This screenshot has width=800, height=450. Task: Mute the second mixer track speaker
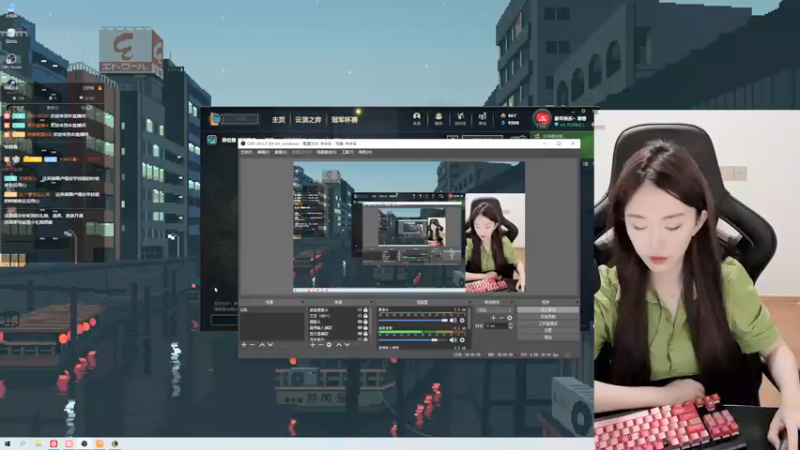point(453,340)
